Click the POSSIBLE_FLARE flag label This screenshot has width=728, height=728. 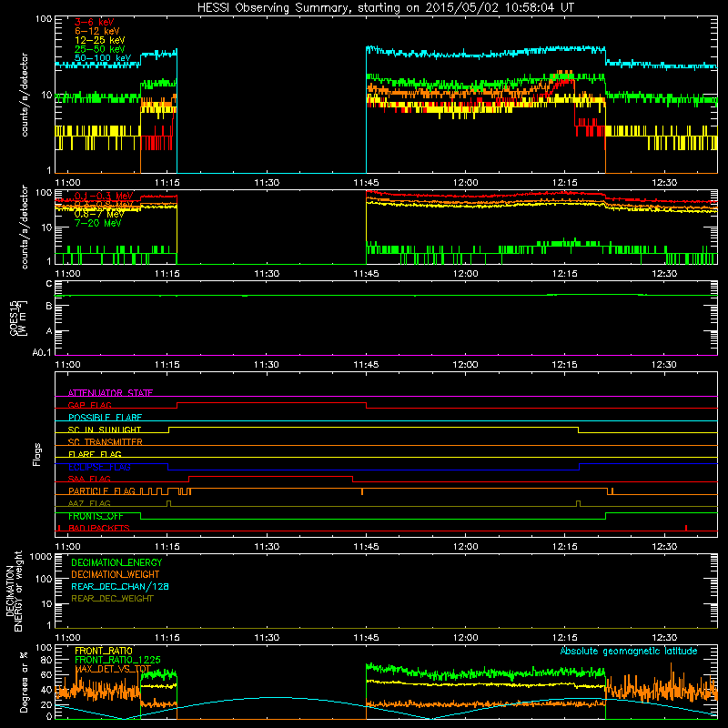click(x=105, y=418)
